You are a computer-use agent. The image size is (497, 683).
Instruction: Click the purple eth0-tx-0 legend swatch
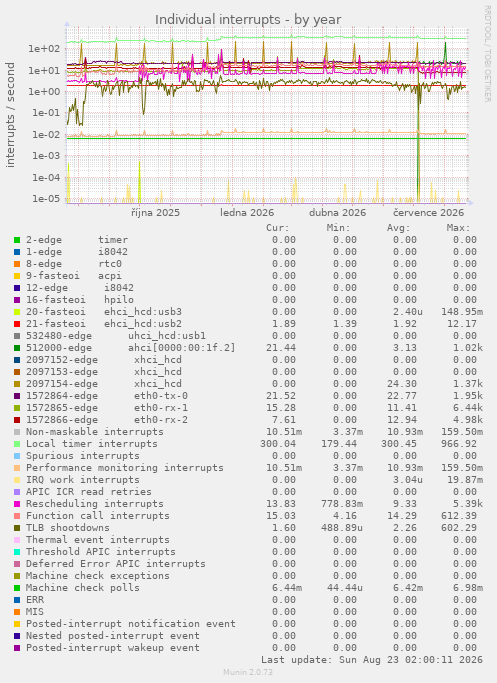17,396
